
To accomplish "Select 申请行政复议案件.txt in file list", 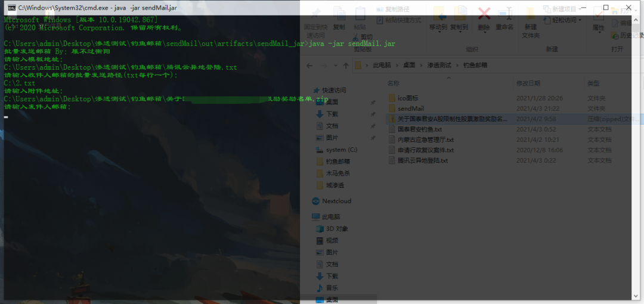I will [426, 150].
